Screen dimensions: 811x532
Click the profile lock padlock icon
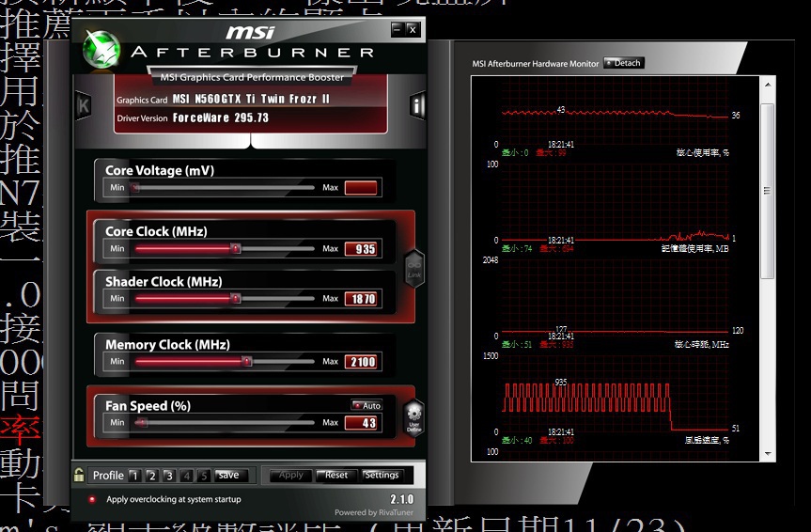click(81, 476)
